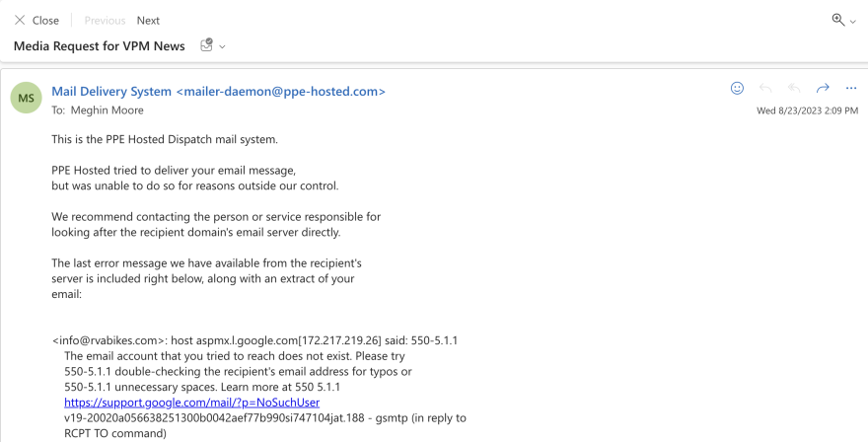
Task: Add an emoji reaction to message
Action: click(737, 88)
